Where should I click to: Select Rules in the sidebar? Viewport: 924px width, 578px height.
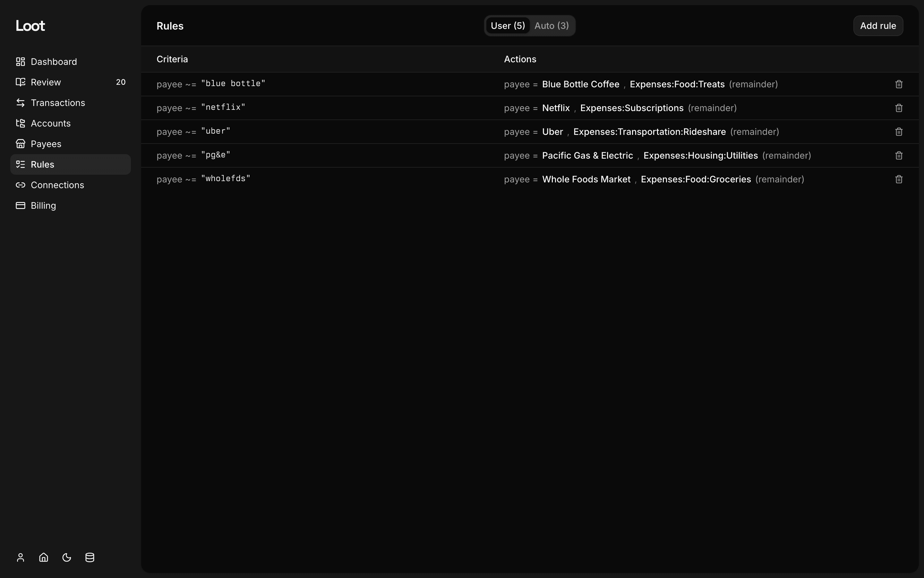click(71, 164)
